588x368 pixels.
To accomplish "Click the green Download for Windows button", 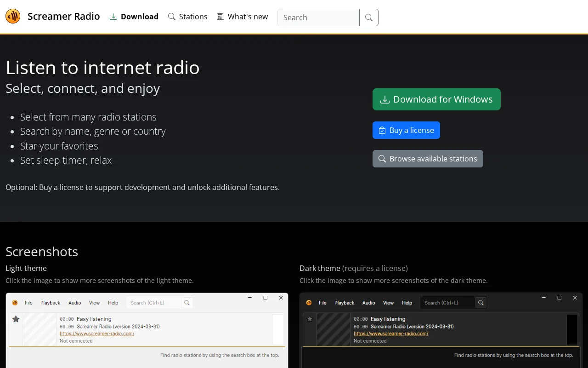I will point(436,99).
